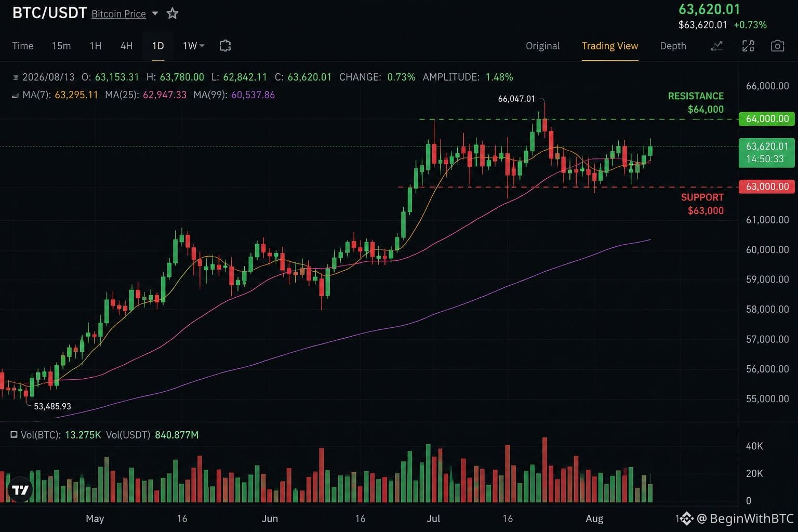This screenshot has height=532, width=798.
Task: Follow the Bitcoin Price link
Action: click(x=119, y=14)
